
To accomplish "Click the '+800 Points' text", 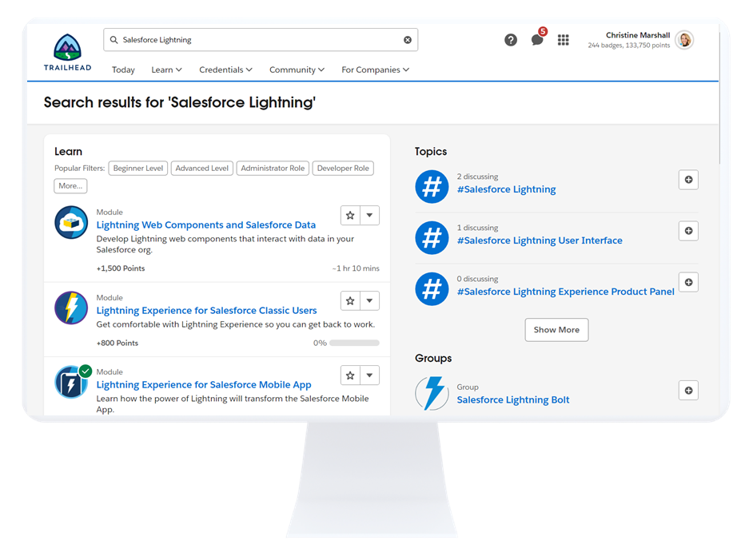I will point(117,343).
